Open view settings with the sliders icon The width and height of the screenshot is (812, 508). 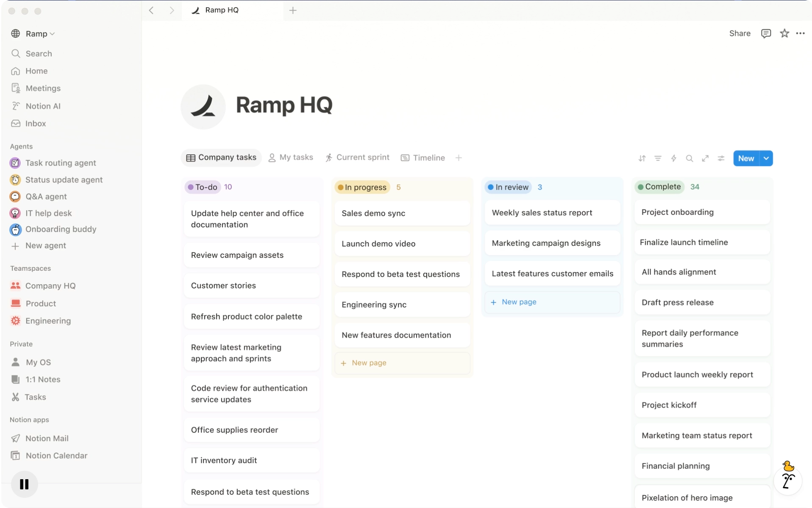(721, 158)
